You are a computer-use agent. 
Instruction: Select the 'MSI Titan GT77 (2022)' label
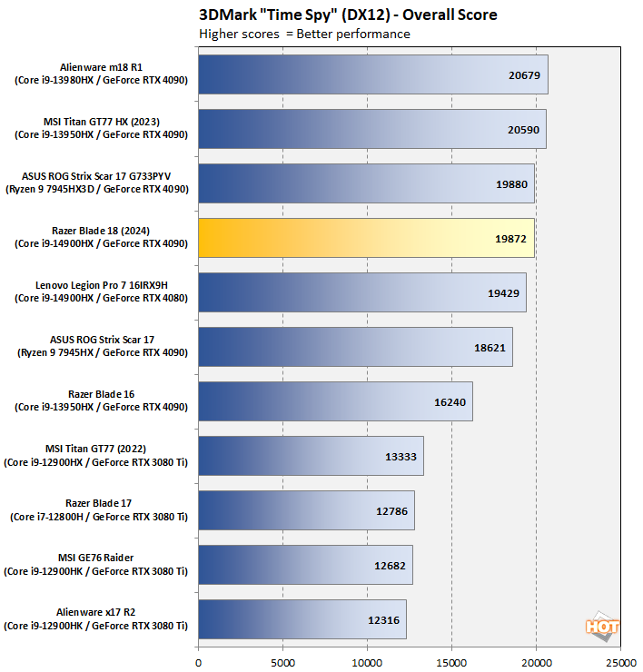tap(95, 449)
